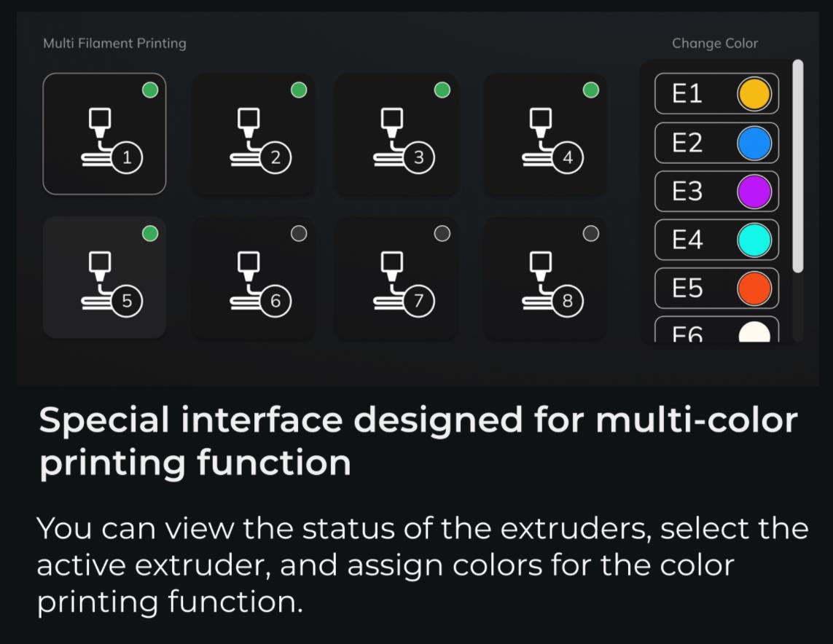Select extruder 4 icon tile
The image size is (833, 644).
click(x=545, y=134)
